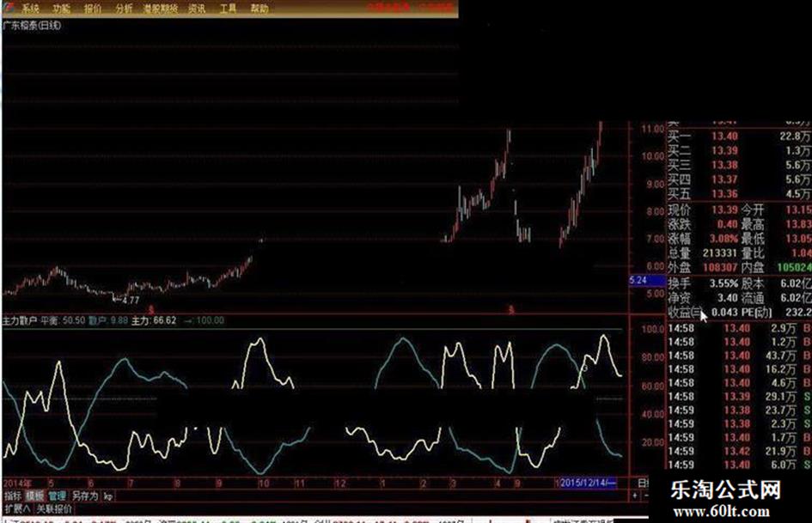Click the 净资 value 3.40
The width and height of the screenshot is (812, 523).
pos(727,298)
